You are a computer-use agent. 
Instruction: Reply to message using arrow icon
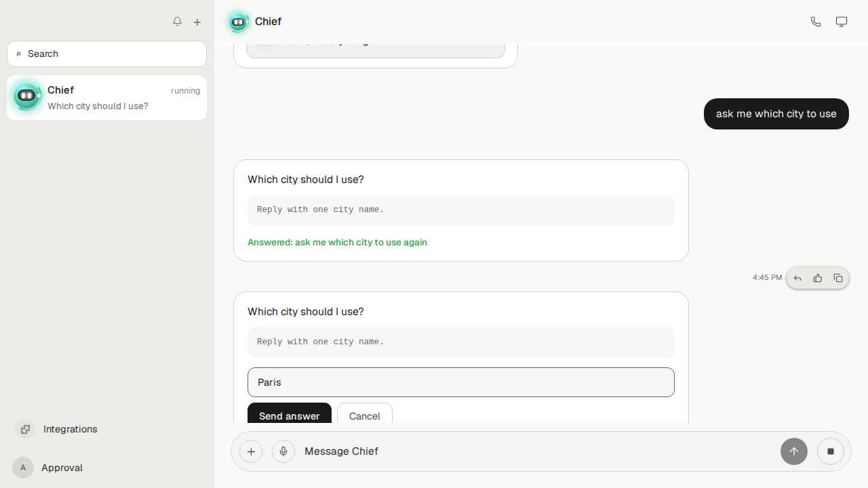point(797,278)
